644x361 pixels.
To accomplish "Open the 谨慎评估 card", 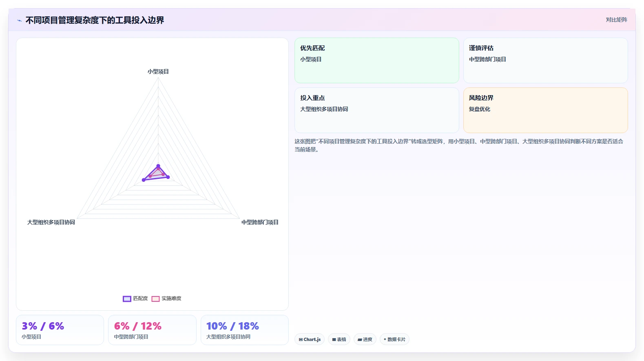I will click(x=546, y=60).
